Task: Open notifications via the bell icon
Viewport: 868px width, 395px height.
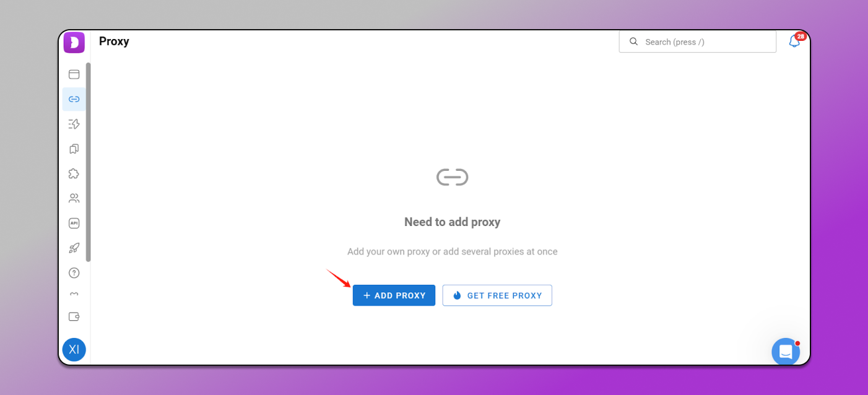Action: point(794,41)
